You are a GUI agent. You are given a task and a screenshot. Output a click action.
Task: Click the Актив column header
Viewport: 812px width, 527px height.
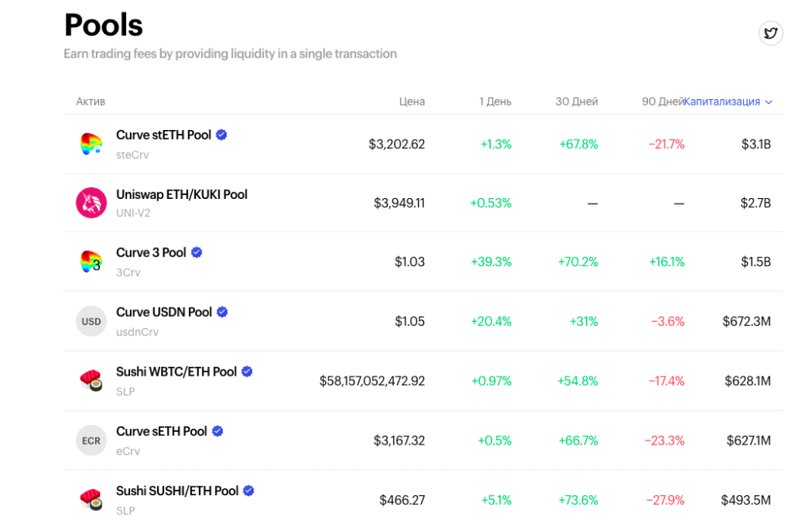tap(90, 101)
